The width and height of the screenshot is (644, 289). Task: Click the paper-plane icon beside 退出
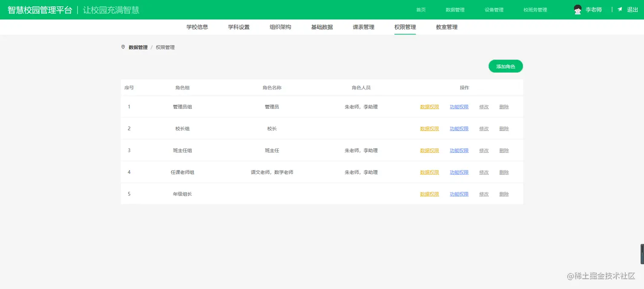(x=620, y=9)
